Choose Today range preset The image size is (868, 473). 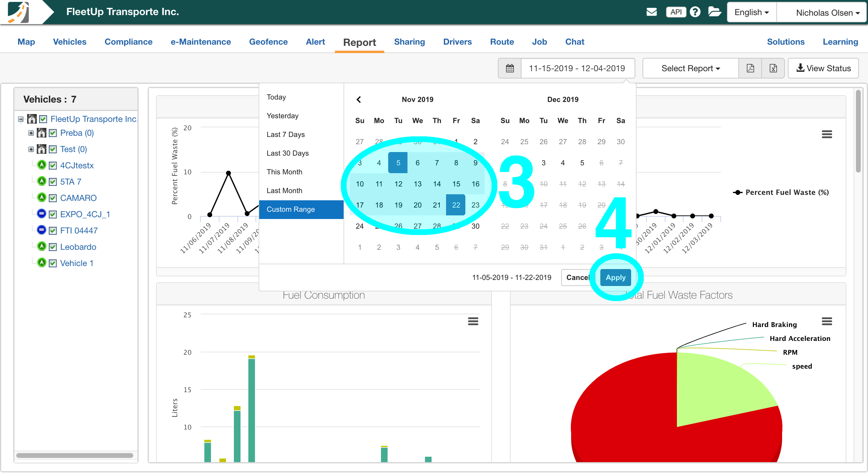point(302,97)
